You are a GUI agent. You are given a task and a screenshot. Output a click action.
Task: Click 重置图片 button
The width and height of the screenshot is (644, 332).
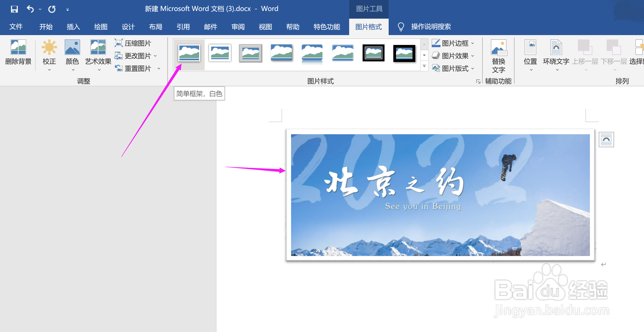click(x=133, y=68)
